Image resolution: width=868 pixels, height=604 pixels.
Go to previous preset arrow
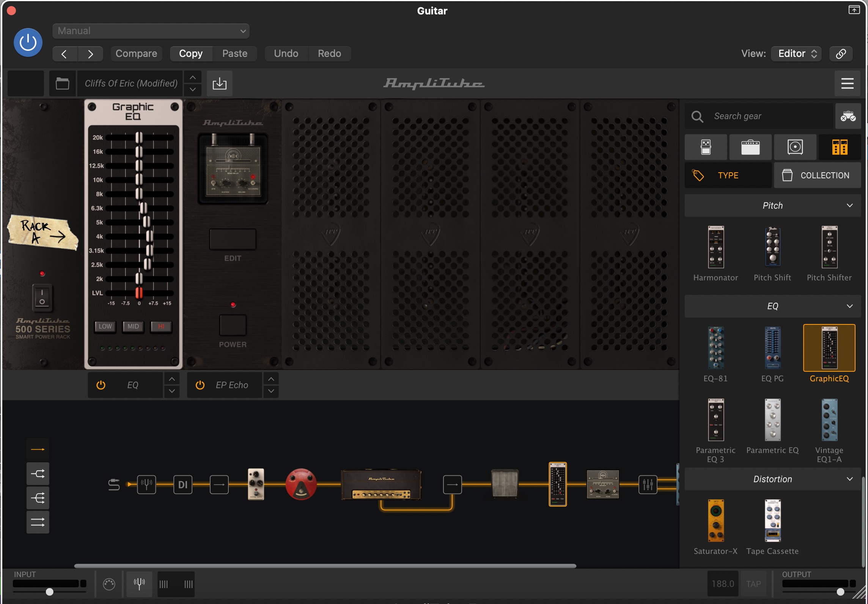pos(64,54)
